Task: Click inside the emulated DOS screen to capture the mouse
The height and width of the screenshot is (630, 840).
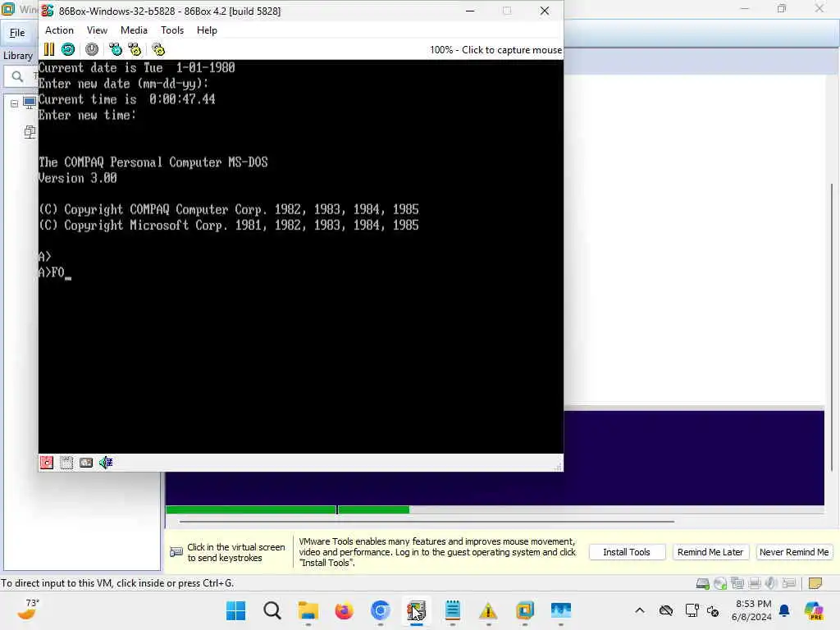Action: click(300, 256)
